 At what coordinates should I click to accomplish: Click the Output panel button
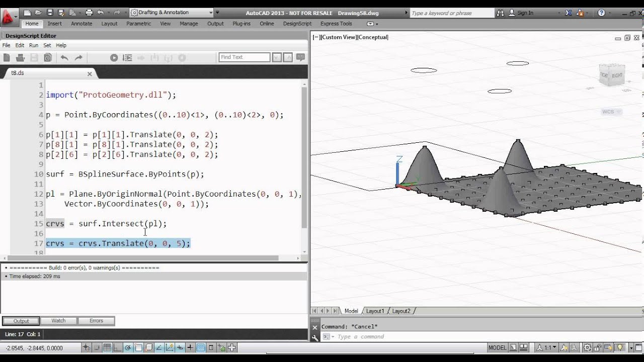[x=21, y=321]
